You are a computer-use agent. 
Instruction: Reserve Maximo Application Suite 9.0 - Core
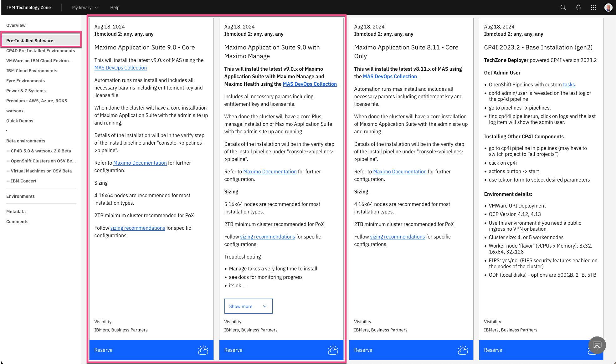tap(151, 350)
